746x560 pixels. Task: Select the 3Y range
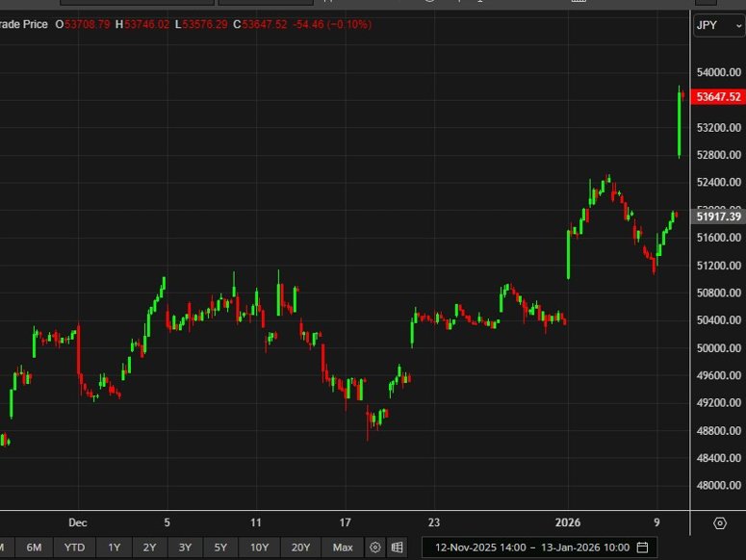tap(185, 547)
